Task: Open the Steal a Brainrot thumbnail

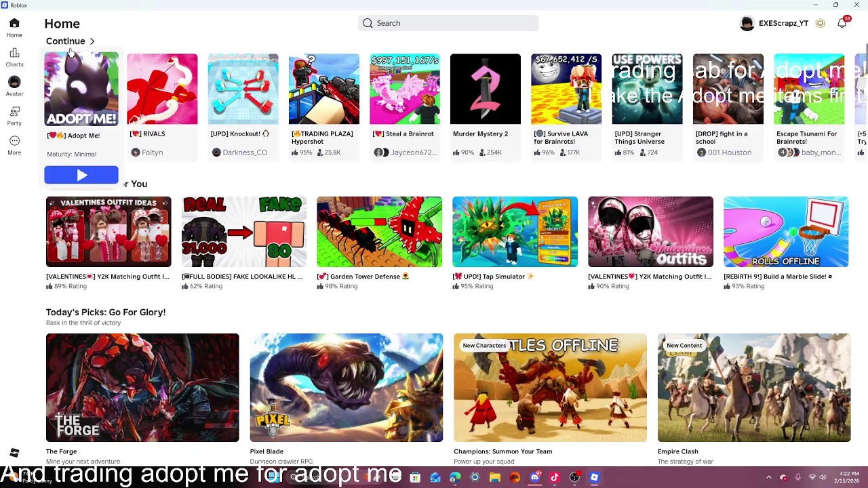Action: pyautogui.click(x=405, y=89)
